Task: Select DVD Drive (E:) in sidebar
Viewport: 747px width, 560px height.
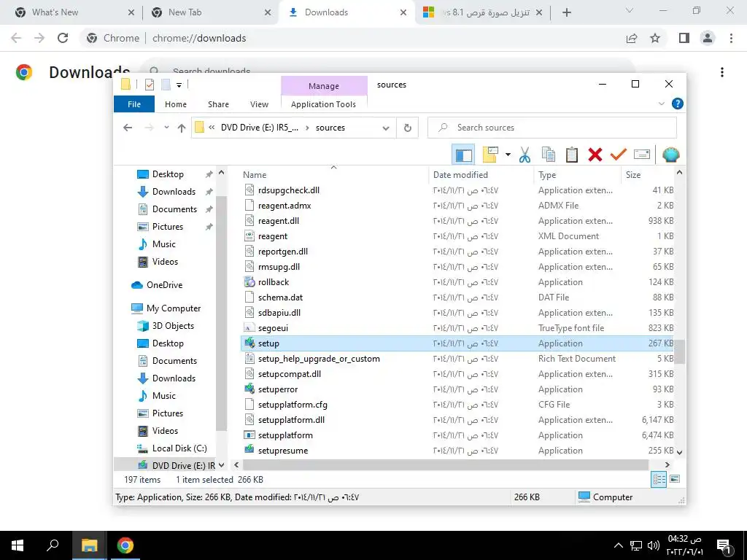Action: click(x=177, y=465)
